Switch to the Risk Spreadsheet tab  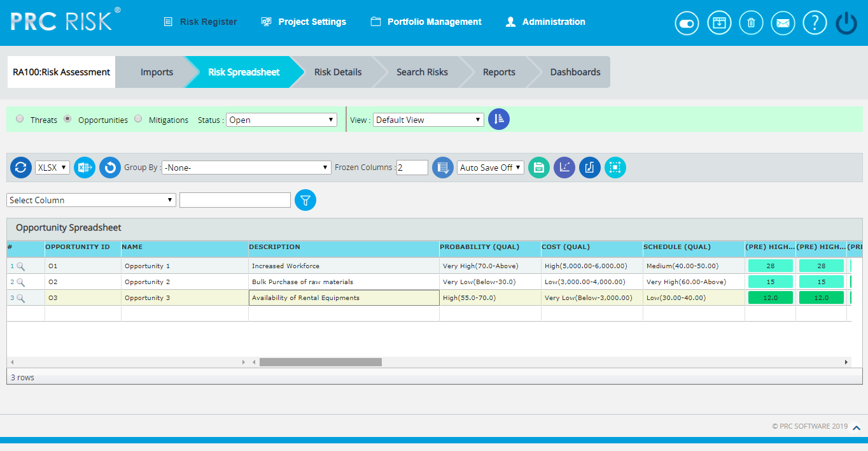244,72
